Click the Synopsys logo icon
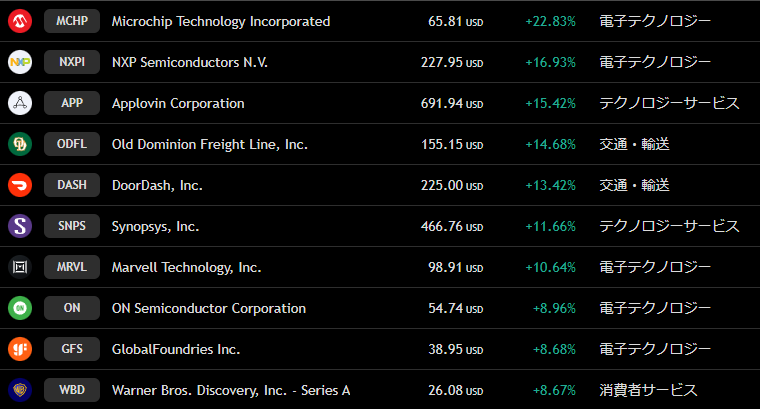This screenshot has width=760, height=409. 20,226
